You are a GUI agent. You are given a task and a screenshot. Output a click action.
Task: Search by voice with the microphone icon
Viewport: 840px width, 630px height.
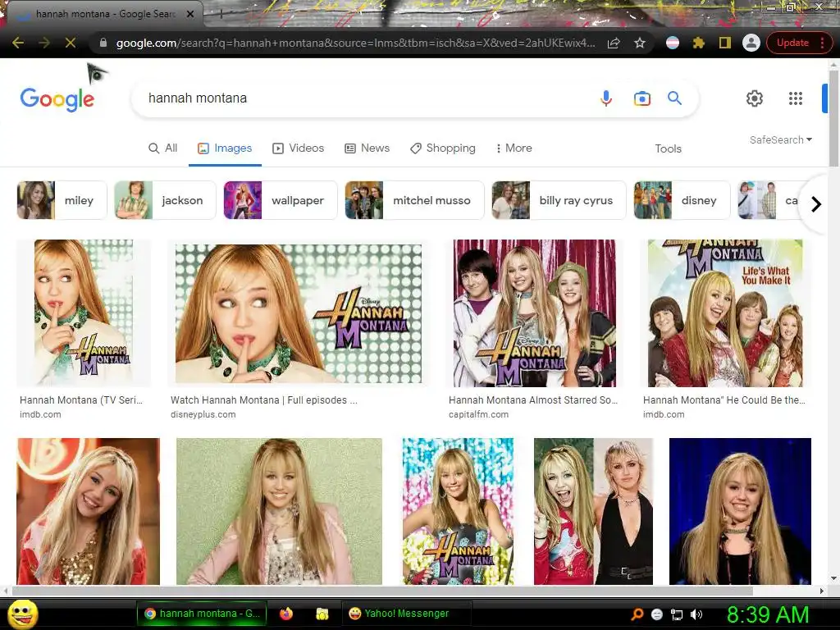point(606,98)
